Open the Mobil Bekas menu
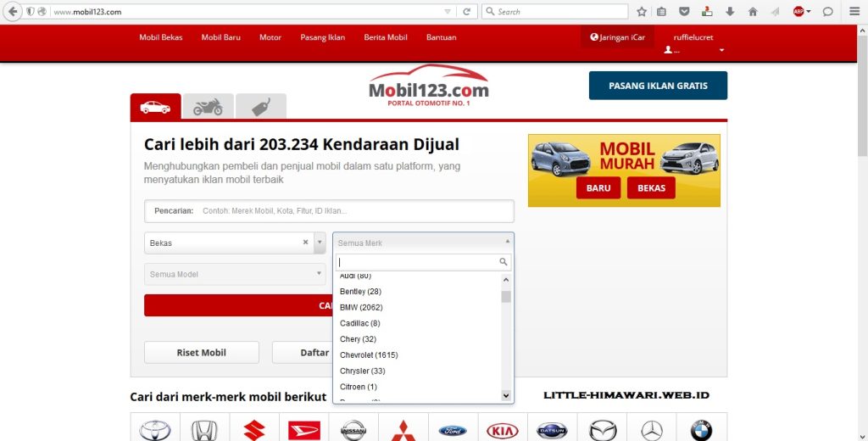The width and height of the screenshot is (868, 441). click(x=160, y=37)
